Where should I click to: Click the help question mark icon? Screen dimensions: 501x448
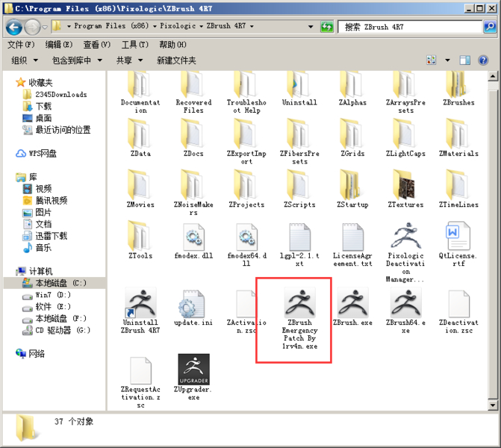coord(483,60)
